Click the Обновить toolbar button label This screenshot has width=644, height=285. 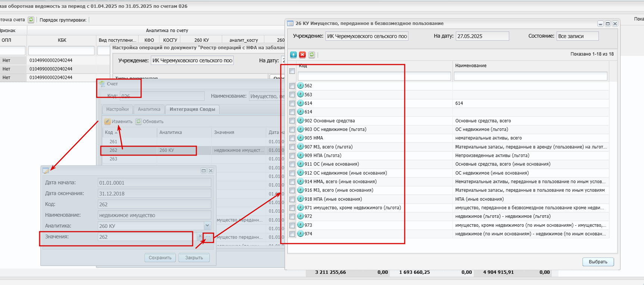click(x=153, y=122)
